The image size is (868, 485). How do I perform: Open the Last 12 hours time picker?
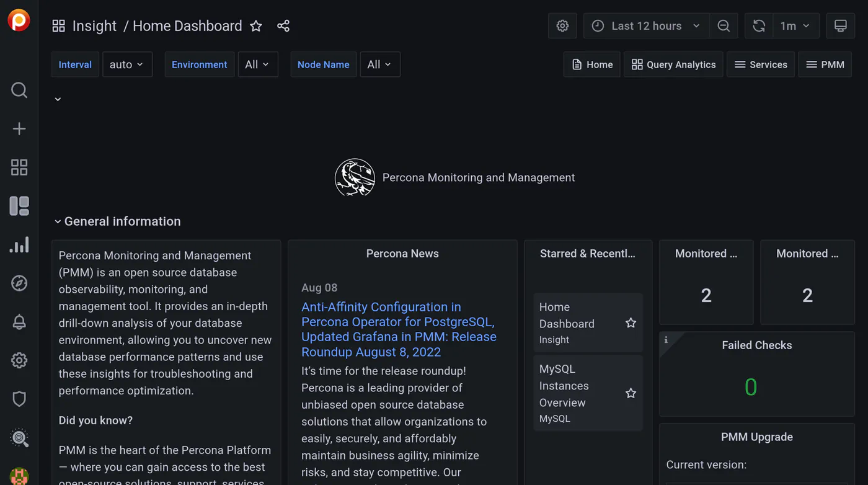click(x=647, y=26)
